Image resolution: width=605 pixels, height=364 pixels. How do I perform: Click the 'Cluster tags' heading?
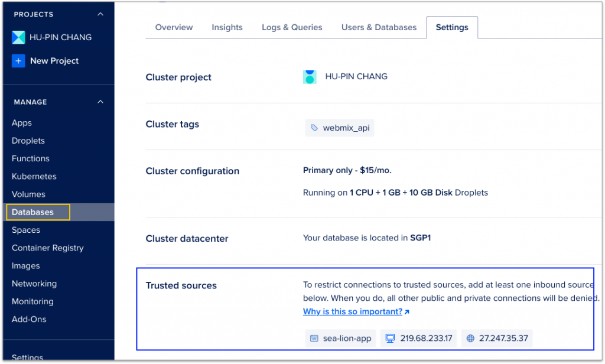coord(172,124)
